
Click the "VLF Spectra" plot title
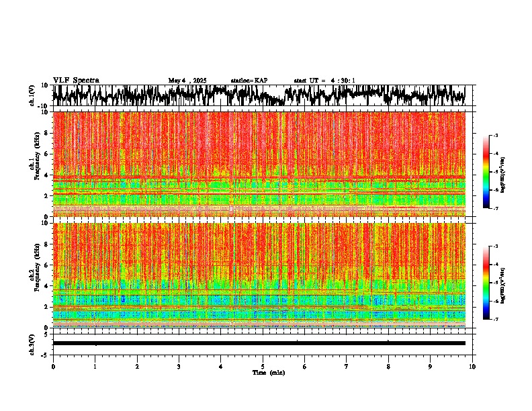(76, 81)
